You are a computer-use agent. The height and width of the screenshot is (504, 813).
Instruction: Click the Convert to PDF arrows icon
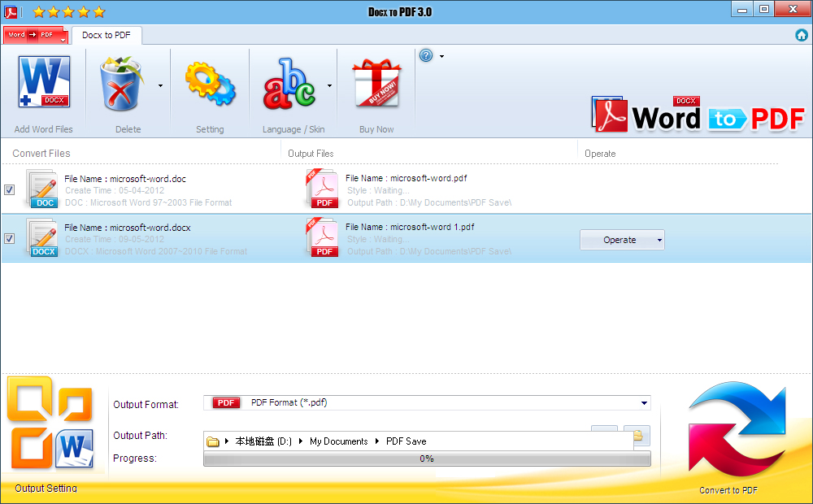coord(737,430)
